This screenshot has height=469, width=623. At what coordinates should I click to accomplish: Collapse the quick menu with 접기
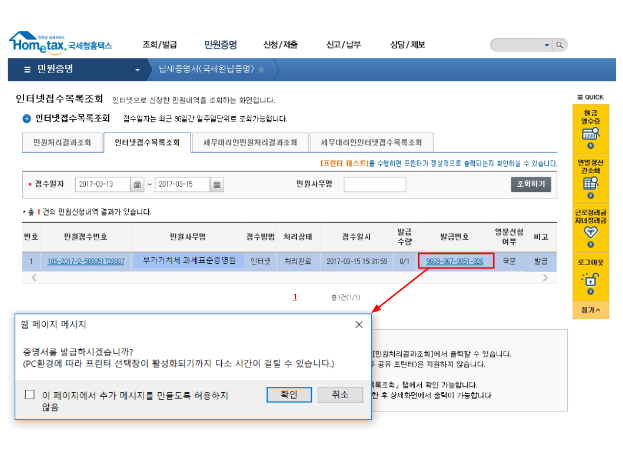click(590, 310)
